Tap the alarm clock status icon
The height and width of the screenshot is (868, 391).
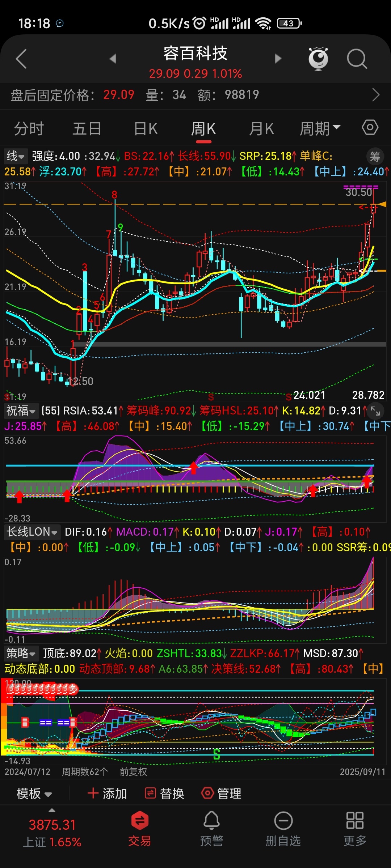pyautogui.click(x=199, y=23)
